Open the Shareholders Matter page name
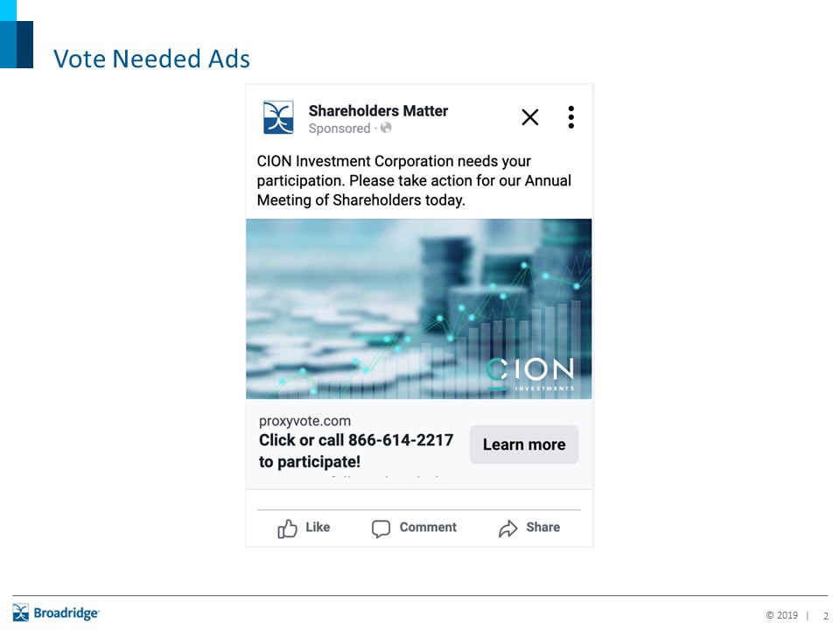This screenshot has height=630, width=840. pos(378,110)
